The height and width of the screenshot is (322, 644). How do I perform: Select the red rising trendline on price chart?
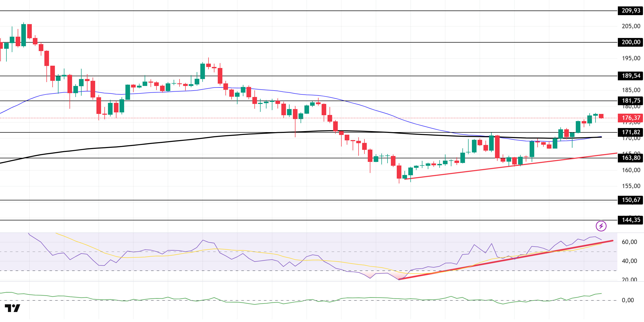[510, 166]
